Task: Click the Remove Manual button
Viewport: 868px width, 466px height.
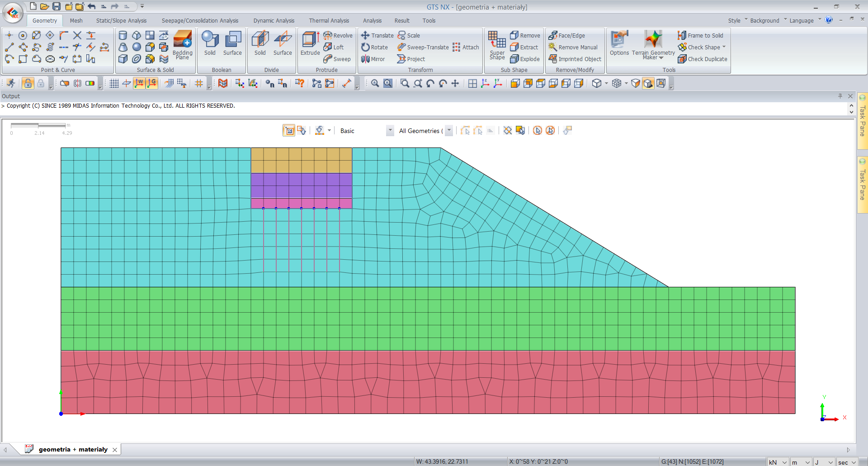Action: (573, 47)
